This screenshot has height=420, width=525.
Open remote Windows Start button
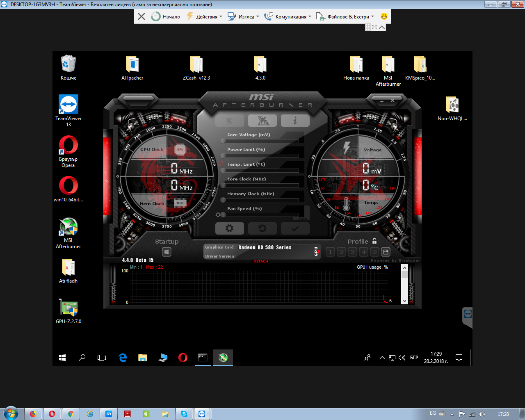coord(62,358)
